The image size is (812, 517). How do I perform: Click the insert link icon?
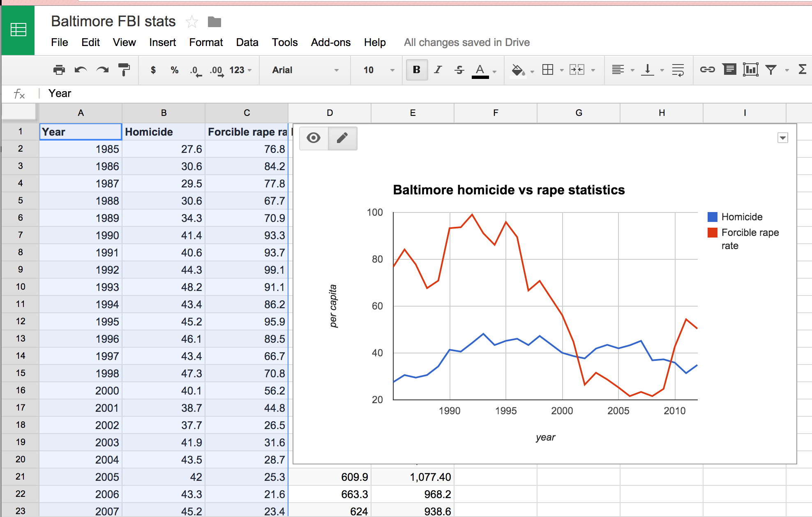(707, 69)
